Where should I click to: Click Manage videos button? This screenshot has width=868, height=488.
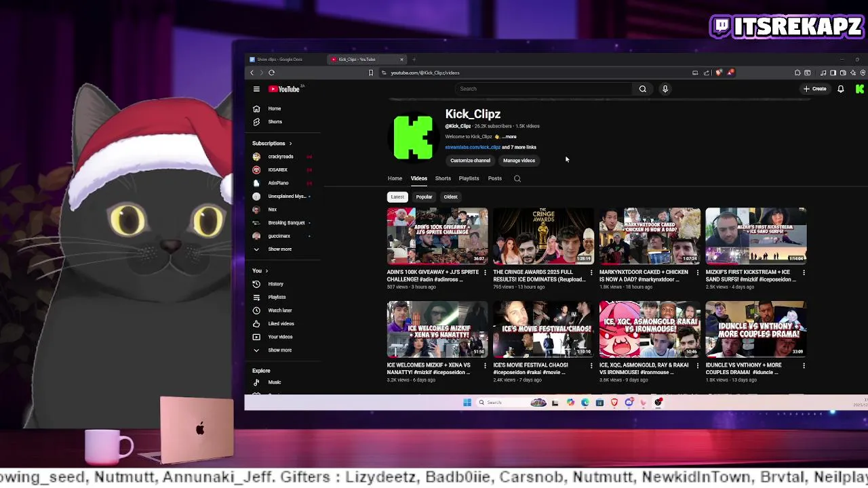click(519, 161)
